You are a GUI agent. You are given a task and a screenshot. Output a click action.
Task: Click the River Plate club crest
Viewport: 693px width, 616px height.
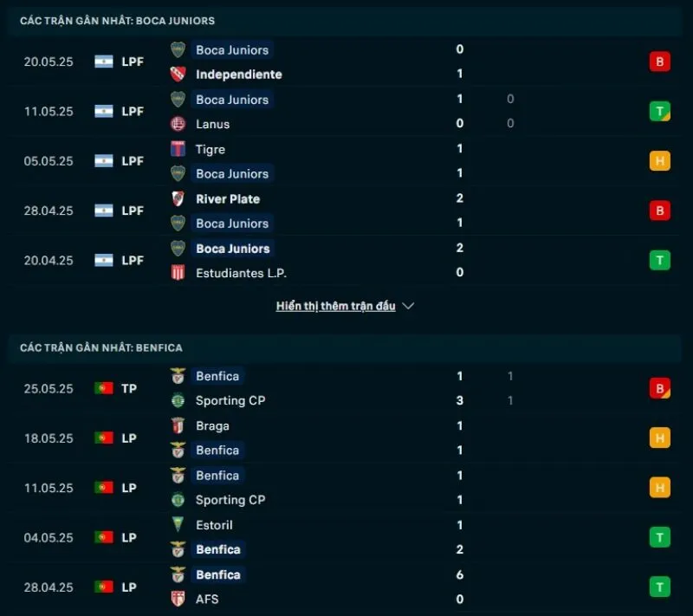pos(177,198)
